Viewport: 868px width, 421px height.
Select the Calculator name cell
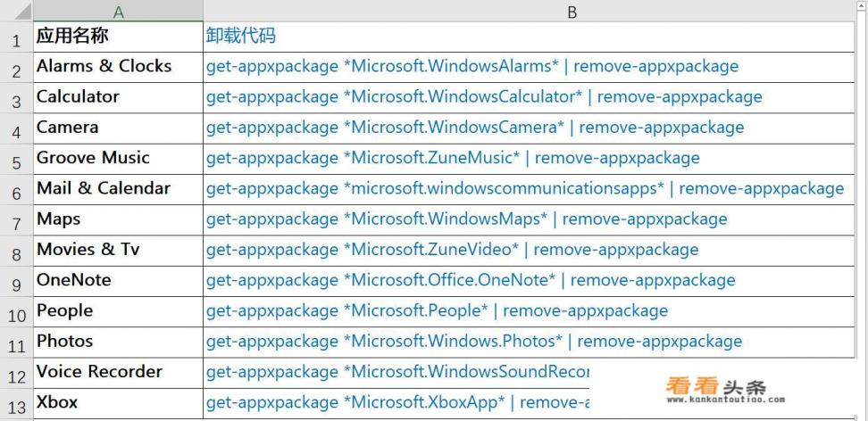(119, 97)
